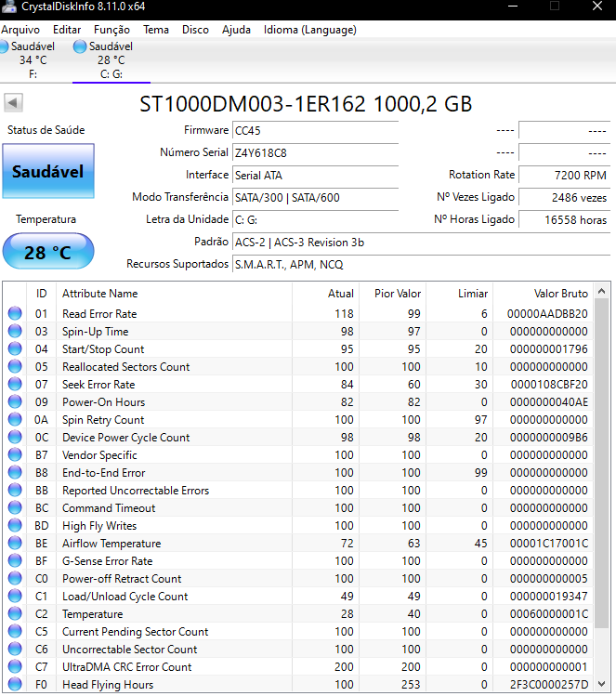The image size is (616, 696).
Task: Click the status orb for Start/Stop Count
Action: (15, 348)
